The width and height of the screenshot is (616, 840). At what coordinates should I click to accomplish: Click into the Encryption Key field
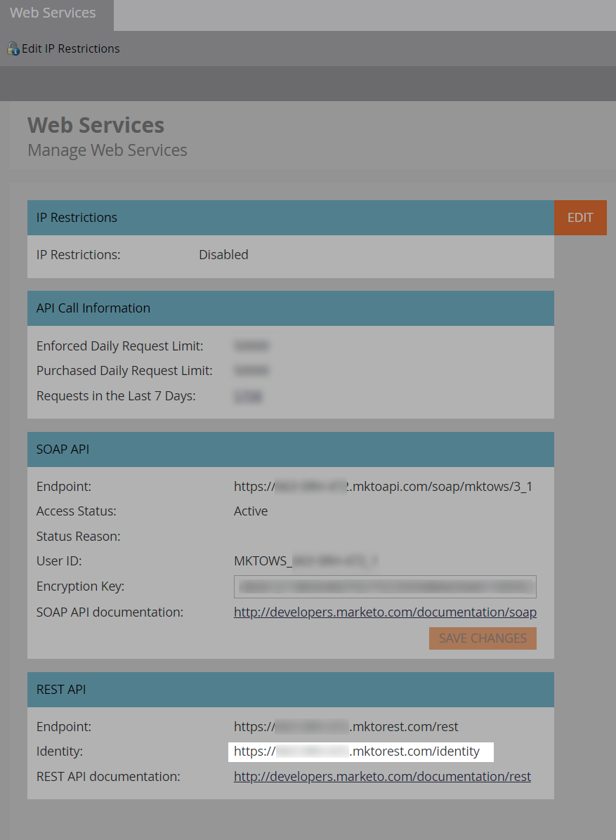385,586
